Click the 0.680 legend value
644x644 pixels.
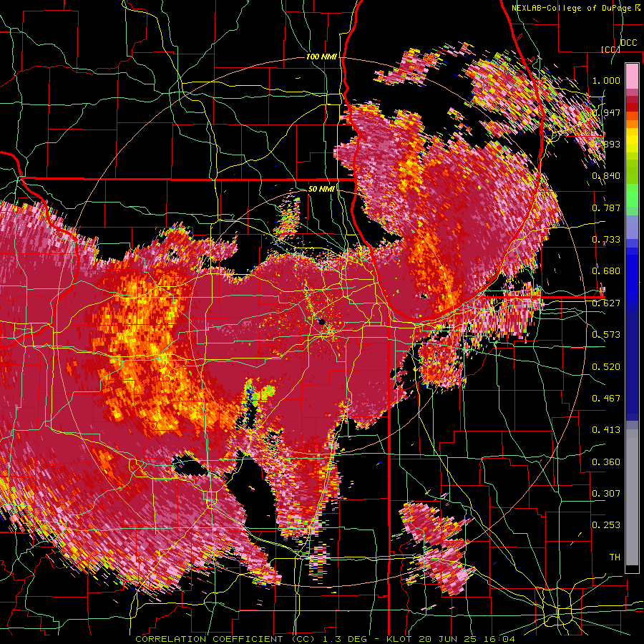tap(606, 271)
